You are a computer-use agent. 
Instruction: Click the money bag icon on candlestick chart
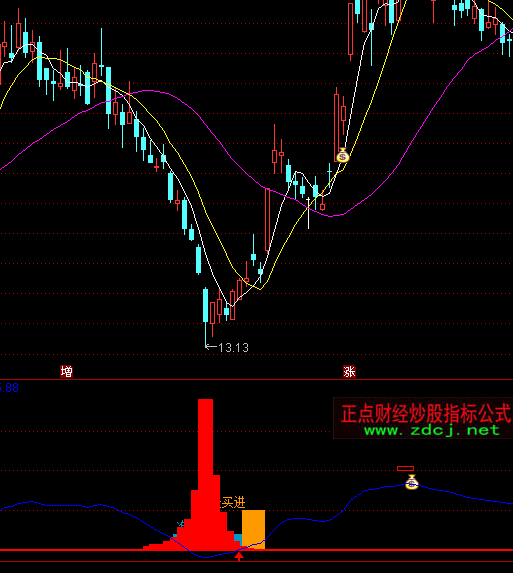click(342, 155)
